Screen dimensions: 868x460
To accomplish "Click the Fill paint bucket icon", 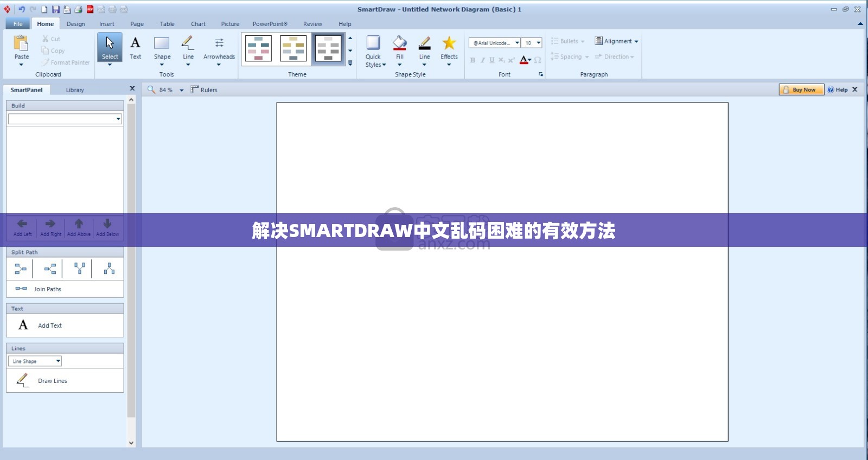I will pos(400,43).
